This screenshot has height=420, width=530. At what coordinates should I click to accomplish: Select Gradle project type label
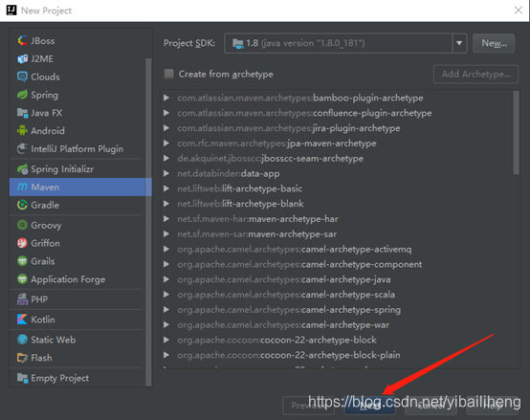(45, 205)
